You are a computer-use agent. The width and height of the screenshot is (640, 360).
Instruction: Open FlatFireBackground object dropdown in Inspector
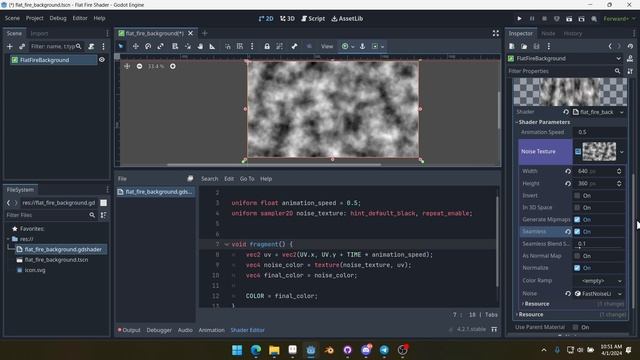pos(618,58)
